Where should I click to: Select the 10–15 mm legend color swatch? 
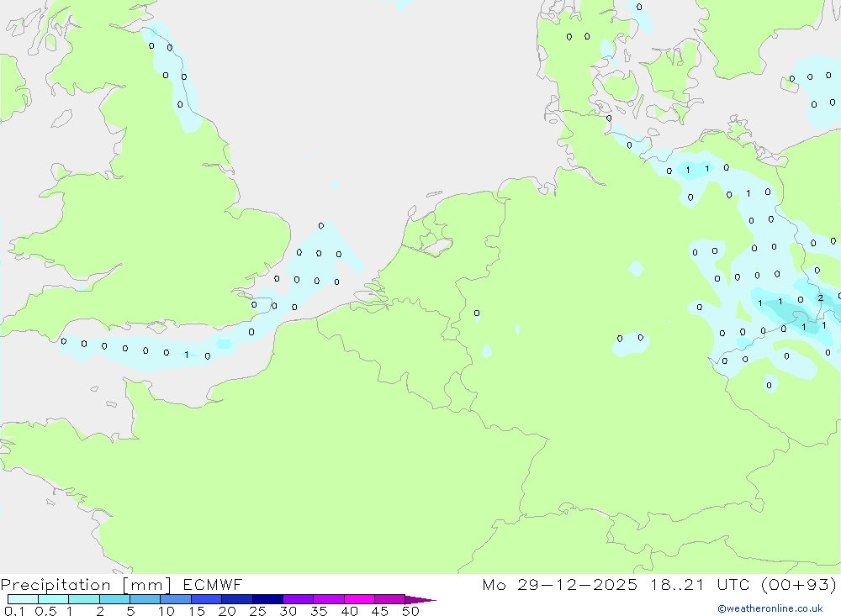(176, 599)
